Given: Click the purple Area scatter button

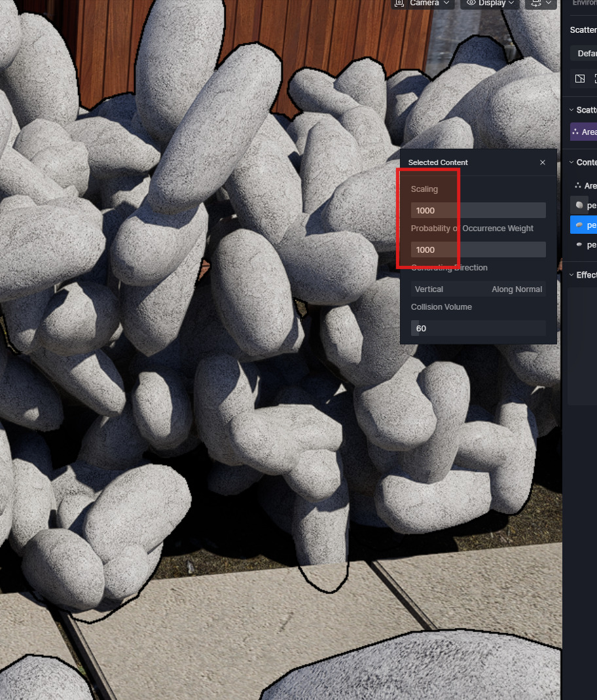Looking at the screenshot, I should 583,132.
